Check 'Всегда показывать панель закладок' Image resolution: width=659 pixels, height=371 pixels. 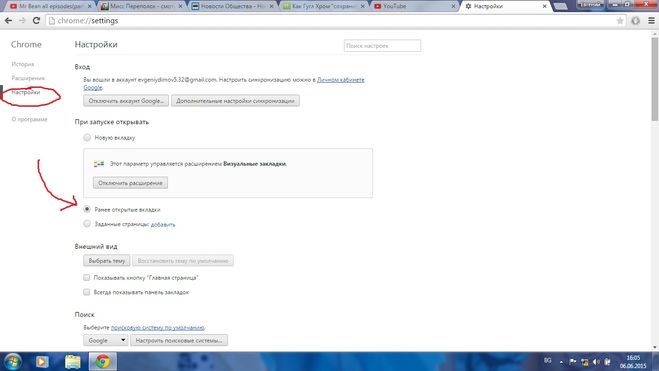87,292
